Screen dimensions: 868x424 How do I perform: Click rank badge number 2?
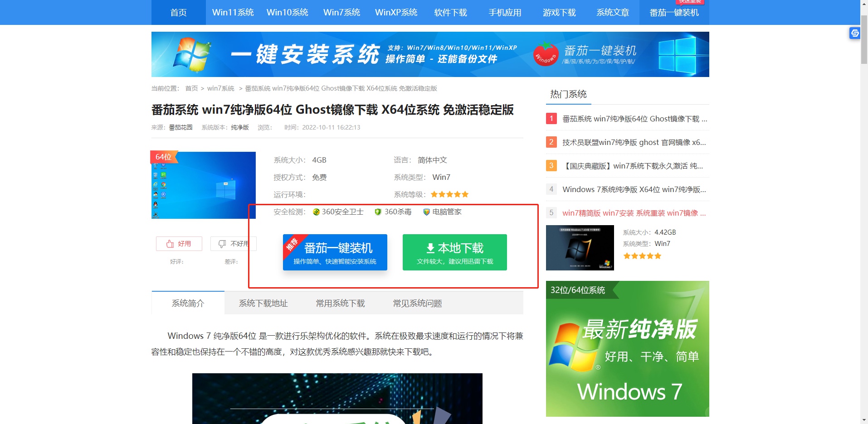click(x=551, y=142)
